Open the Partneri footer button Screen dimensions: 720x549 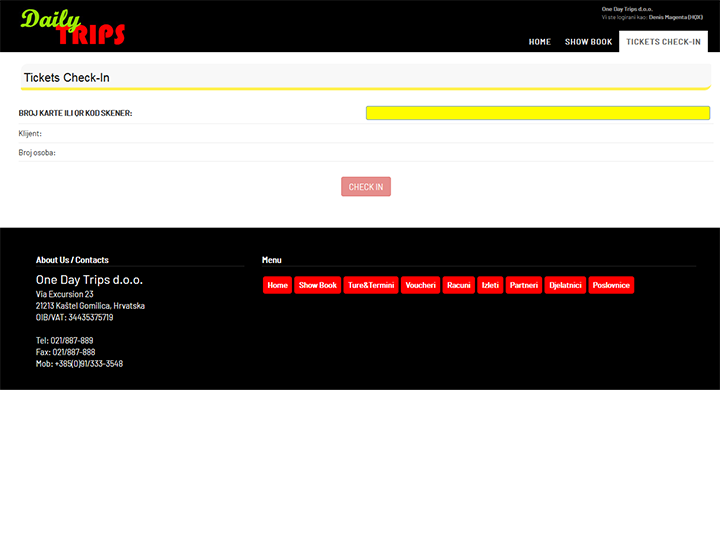pyautogui.click(x=523, y=285)
